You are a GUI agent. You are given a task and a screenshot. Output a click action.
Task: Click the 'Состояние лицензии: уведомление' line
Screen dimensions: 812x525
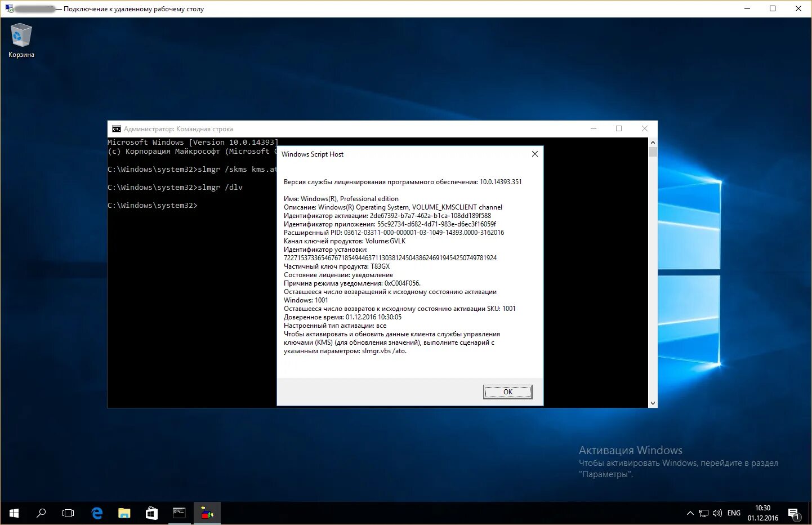point(338,275)
